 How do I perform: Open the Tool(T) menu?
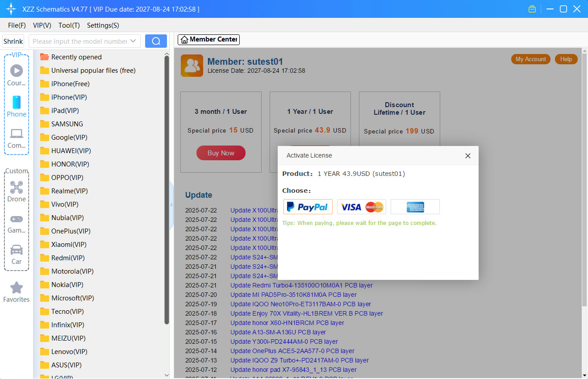coord(69,25)
